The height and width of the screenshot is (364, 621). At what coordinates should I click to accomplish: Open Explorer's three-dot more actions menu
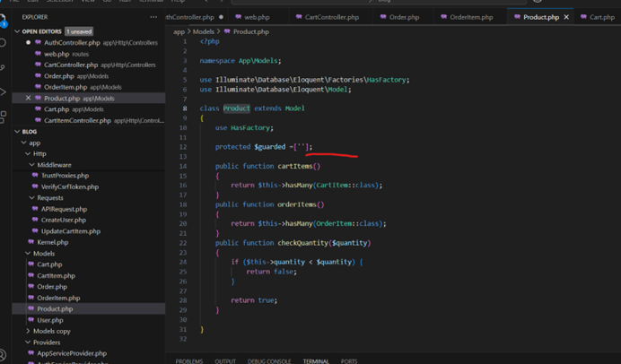coord(153,17)
